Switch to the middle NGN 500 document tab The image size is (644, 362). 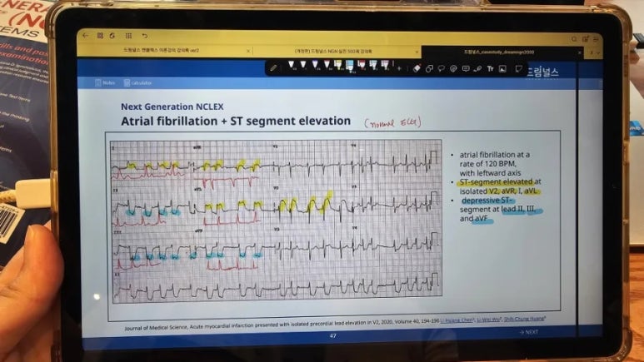333,52
